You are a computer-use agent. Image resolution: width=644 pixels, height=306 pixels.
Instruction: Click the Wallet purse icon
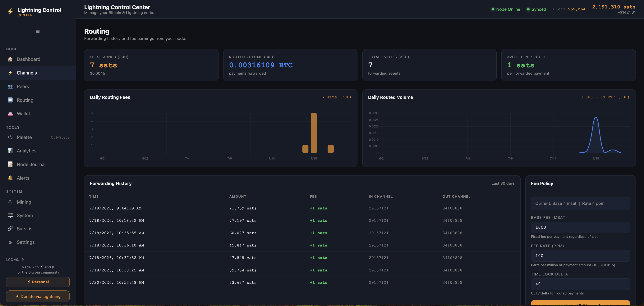(x=10, y=114)
